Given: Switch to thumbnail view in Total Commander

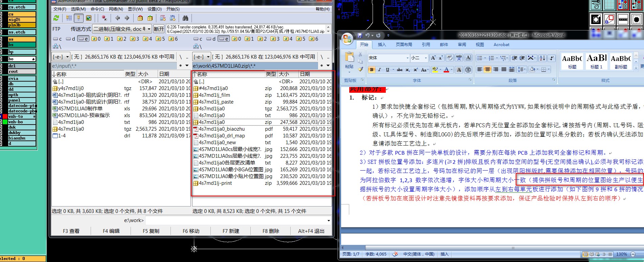Looking at the screenshot, I should (88, 18).
